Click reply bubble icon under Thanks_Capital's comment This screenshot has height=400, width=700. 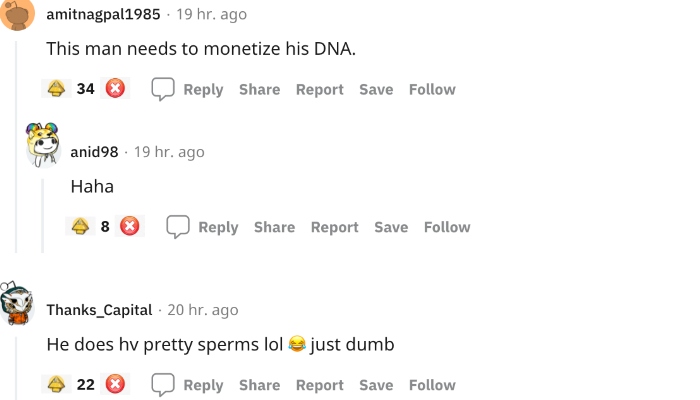point(163,385)
